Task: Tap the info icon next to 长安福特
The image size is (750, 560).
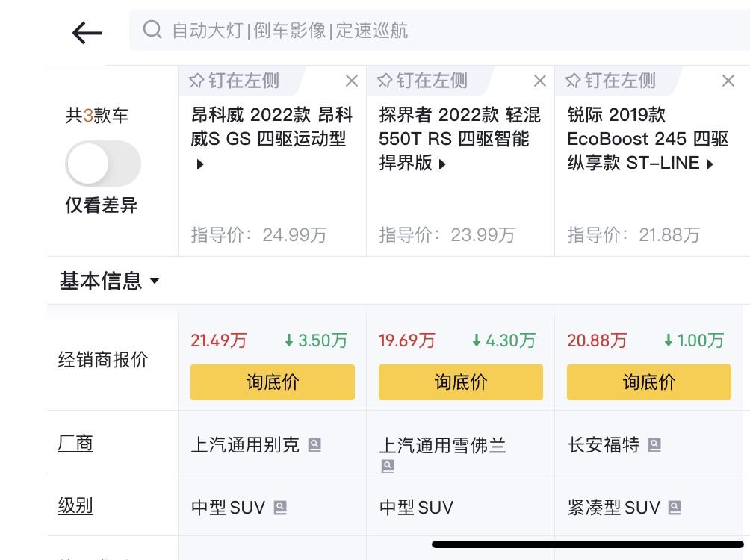Action: coord(654,445)
